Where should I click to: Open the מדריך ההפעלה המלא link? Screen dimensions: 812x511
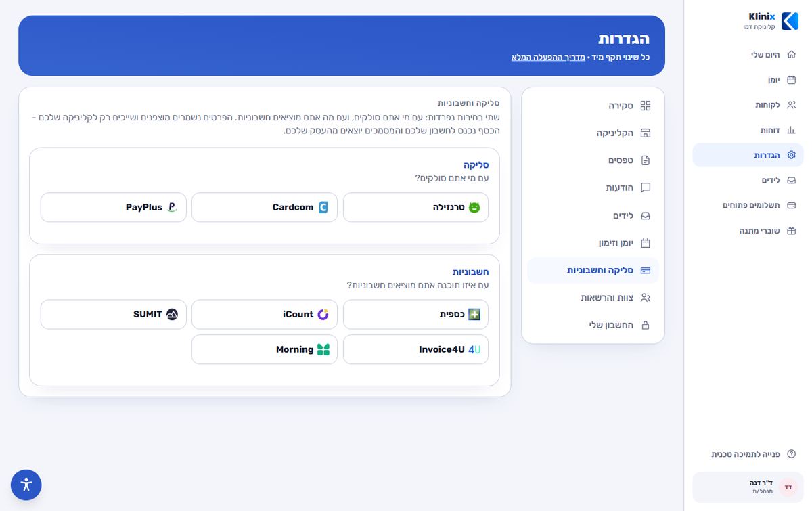point(548,58)
